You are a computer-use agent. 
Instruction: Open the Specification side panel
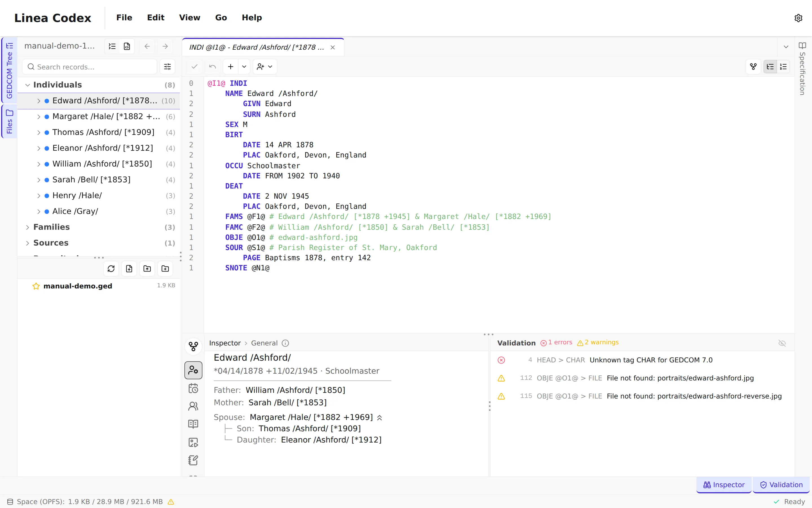pos(803,69)
